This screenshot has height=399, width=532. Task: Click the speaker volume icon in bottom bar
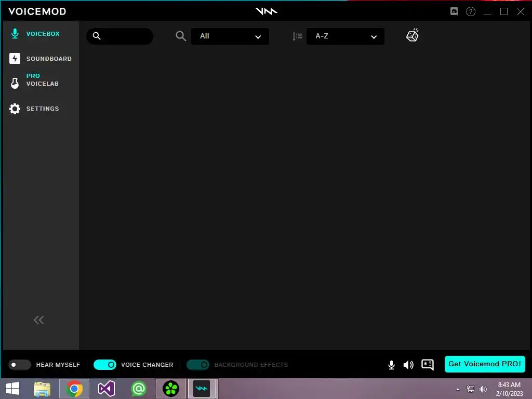408,365
